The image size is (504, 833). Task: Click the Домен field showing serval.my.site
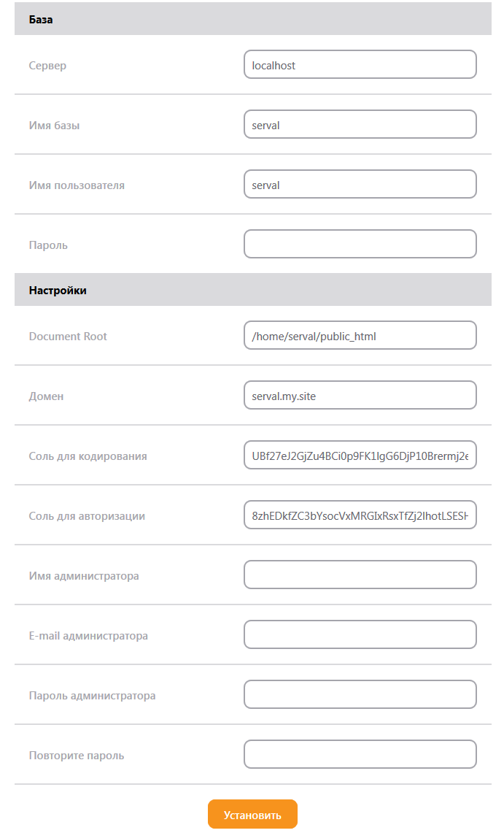pyautogui.click(x=360, y=395)
